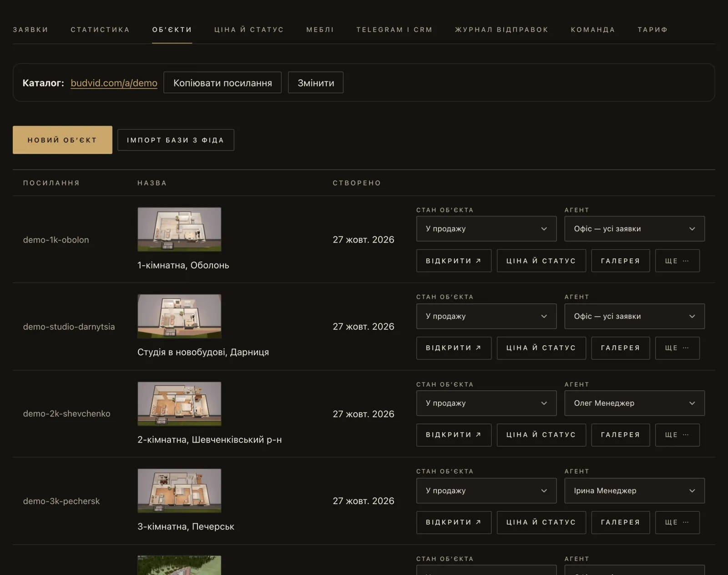Click the 3-кімнатна Печерськ thumbnail
Screen dimensions: 728x575
[179, 490]
